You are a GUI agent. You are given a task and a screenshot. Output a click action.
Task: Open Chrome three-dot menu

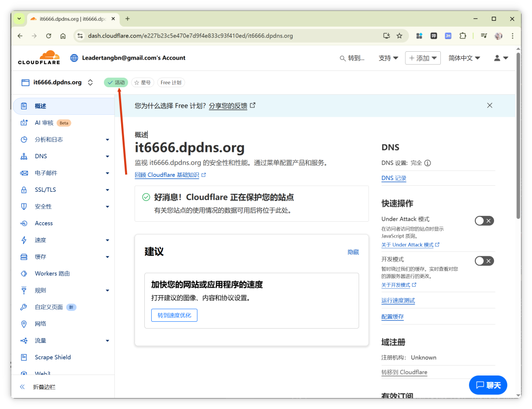512,35
